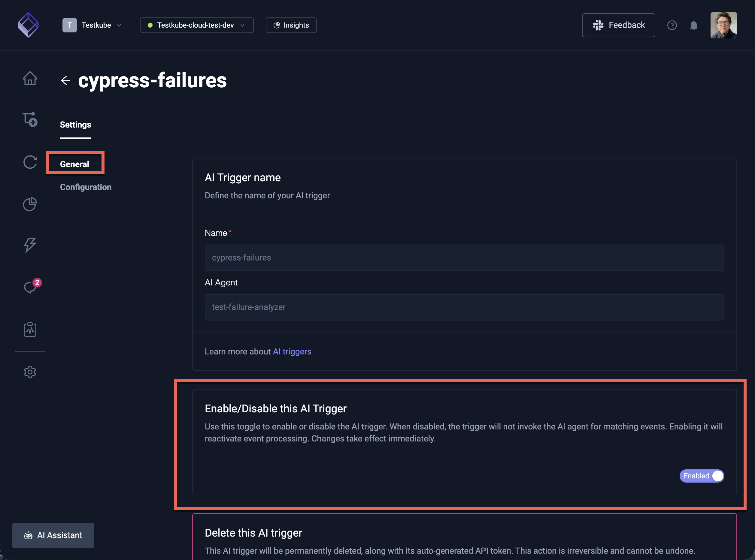Open the Testkube-cloud-test-dev environment dropdown
Viewport: 755px width, 560px height.
click(x=196, y=25)
